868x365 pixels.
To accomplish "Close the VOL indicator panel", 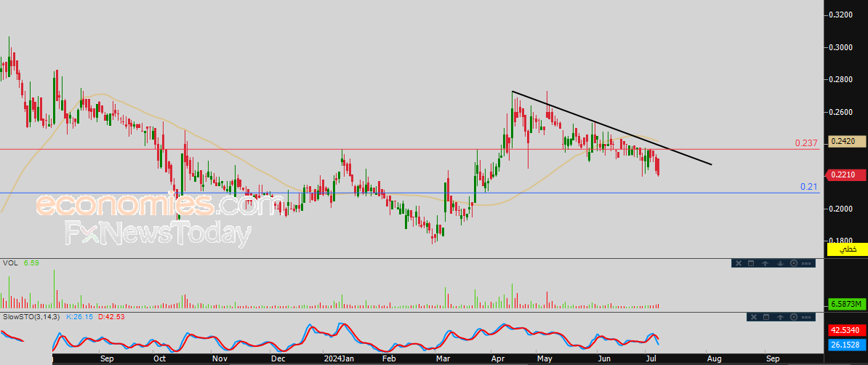I will pos(738,263).
